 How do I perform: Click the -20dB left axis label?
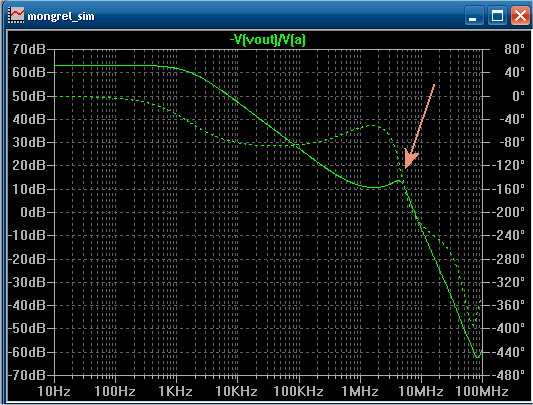tap(27, 259)
